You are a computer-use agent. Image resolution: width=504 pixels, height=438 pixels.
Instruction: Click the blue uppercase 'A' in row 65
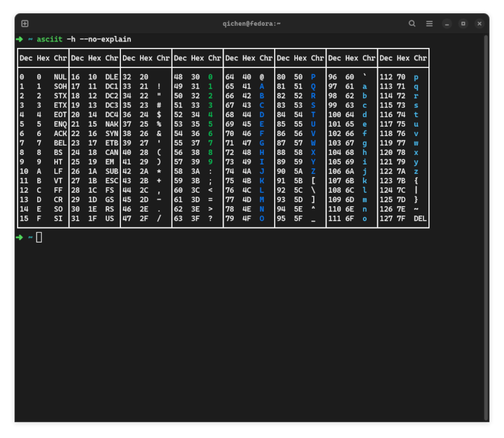261,86
